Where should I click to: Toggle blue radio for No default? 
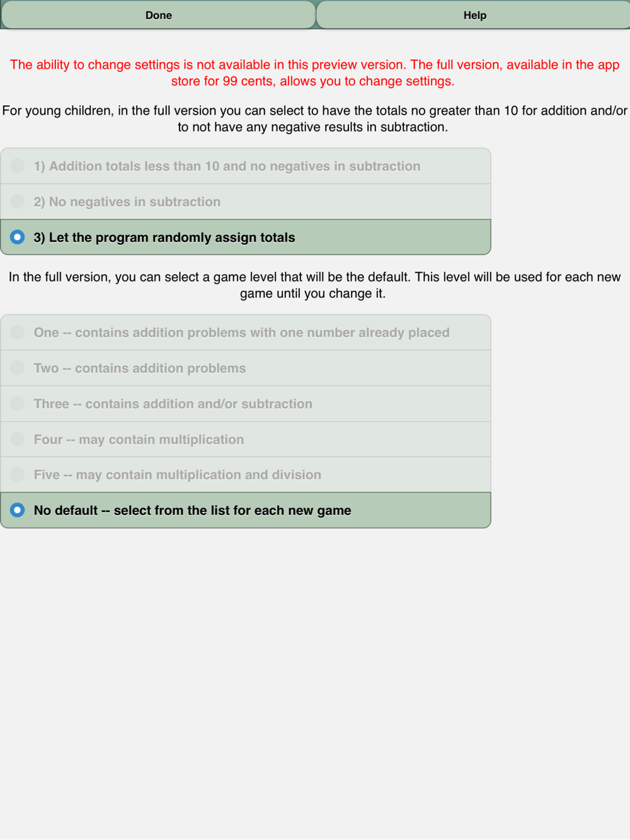pos(18,510)
